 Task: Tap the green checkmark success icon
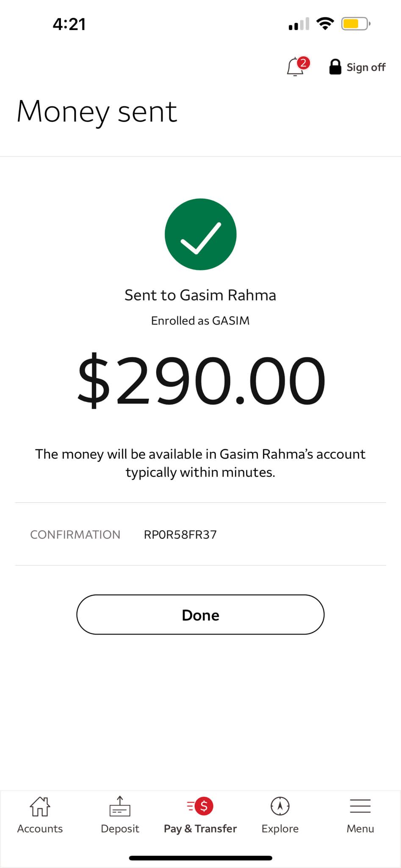tap(201, 234)
